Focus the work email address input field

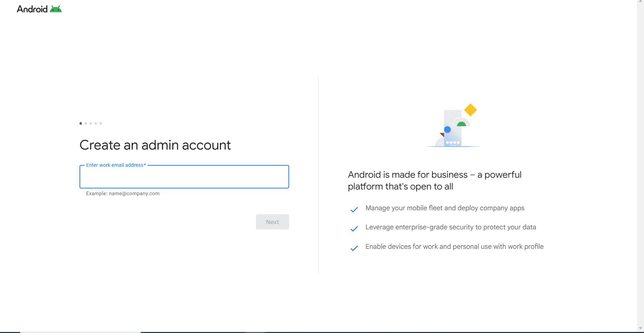(x=184, y=177)
